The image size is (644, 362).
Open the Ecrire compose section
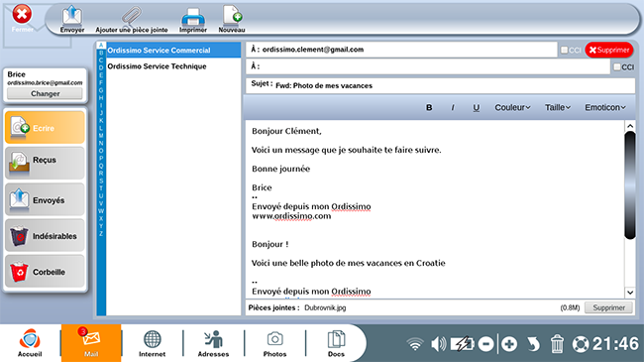pyautogui.click(x=45, y=128)
